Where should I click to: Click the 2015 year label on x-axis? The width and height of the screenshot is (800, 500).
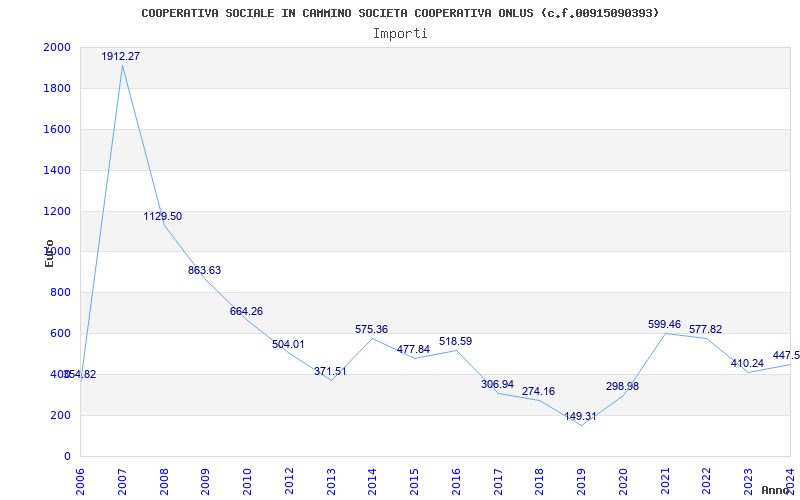[x=414, y=481]
